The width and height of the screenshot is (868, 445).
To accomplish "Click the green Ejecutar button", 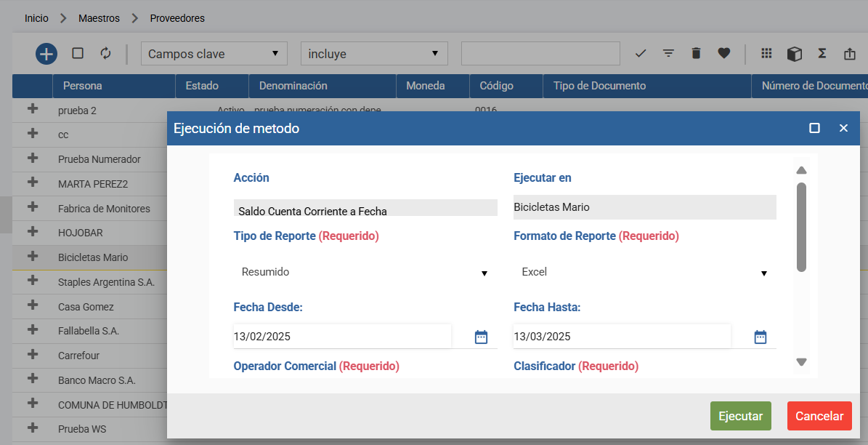I will coord(741,416).
